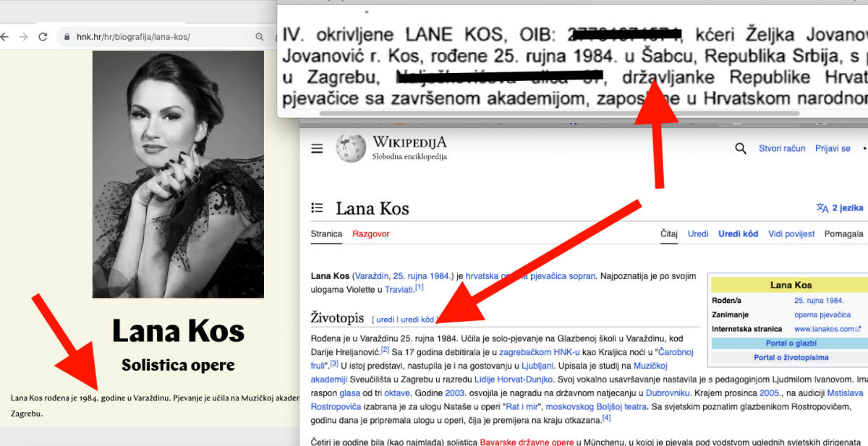Click the padlock site info icon

(67, 37)
